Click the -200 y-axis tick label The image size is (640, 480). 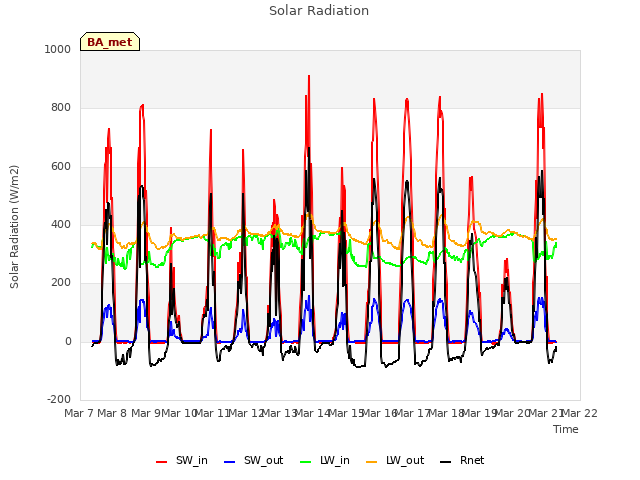[59, 399]
